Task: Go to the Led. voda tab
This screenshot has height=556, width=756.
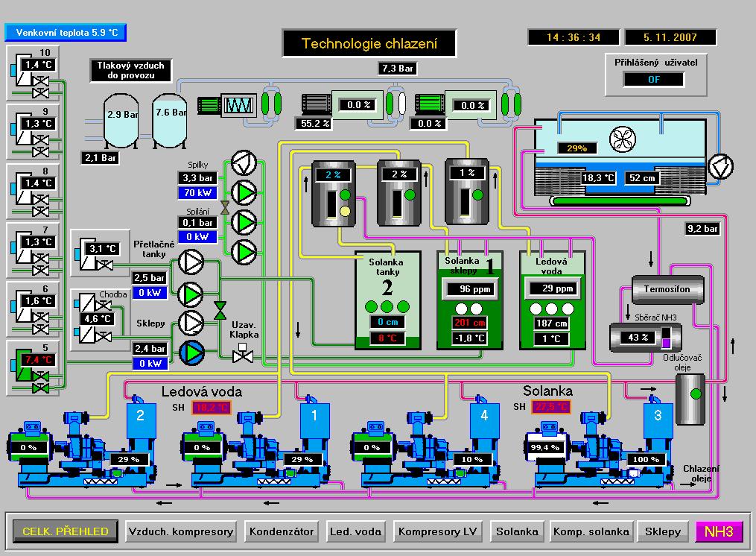Action: [355, 531]
